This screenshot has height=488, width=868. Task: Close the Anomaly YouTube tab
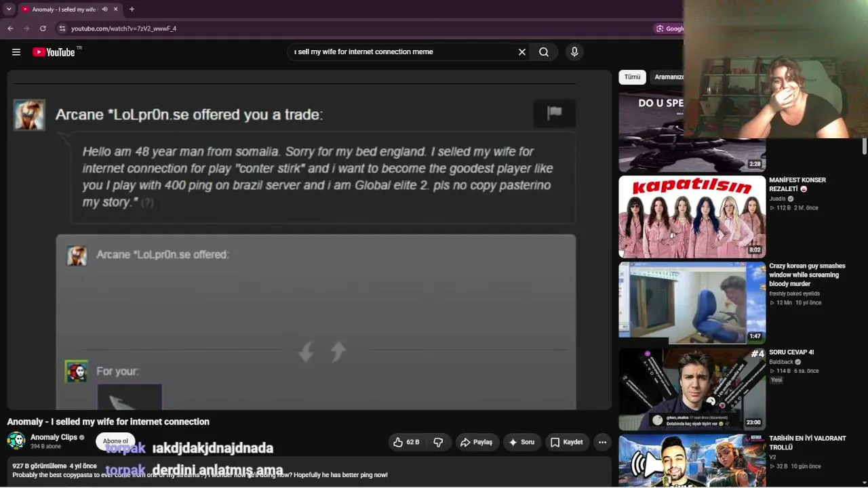(x=115, y=9)
